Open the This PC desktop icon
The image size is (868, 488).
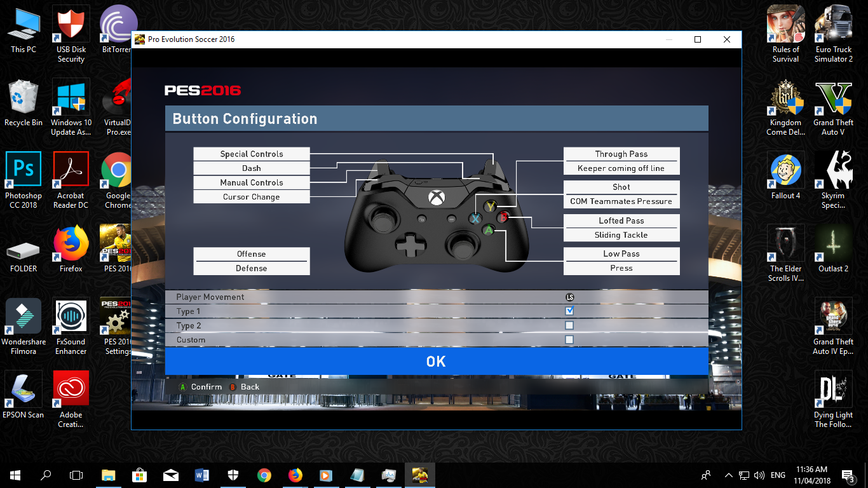click(24, 29)
